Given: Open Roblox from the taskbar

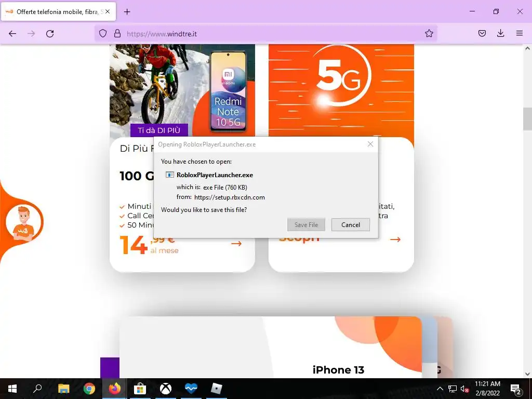Looking at the screenshot, I should point(216,389).
